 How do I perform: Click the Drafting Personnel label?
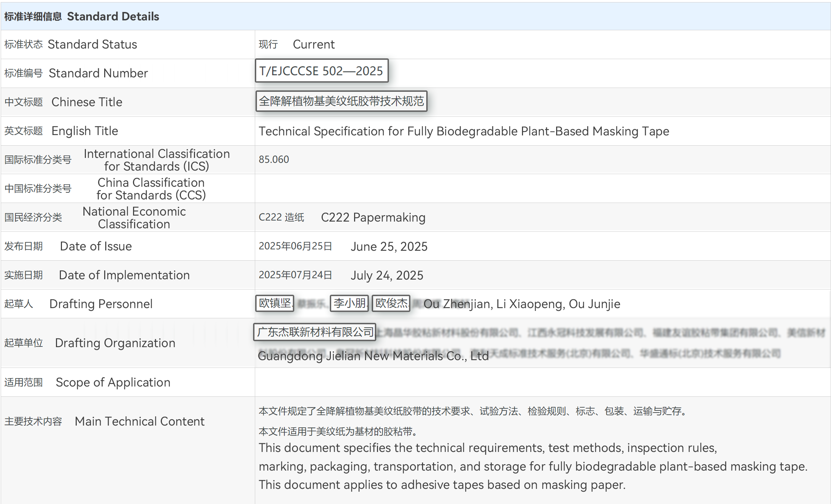pyautogui.click(x=101, y=304)
